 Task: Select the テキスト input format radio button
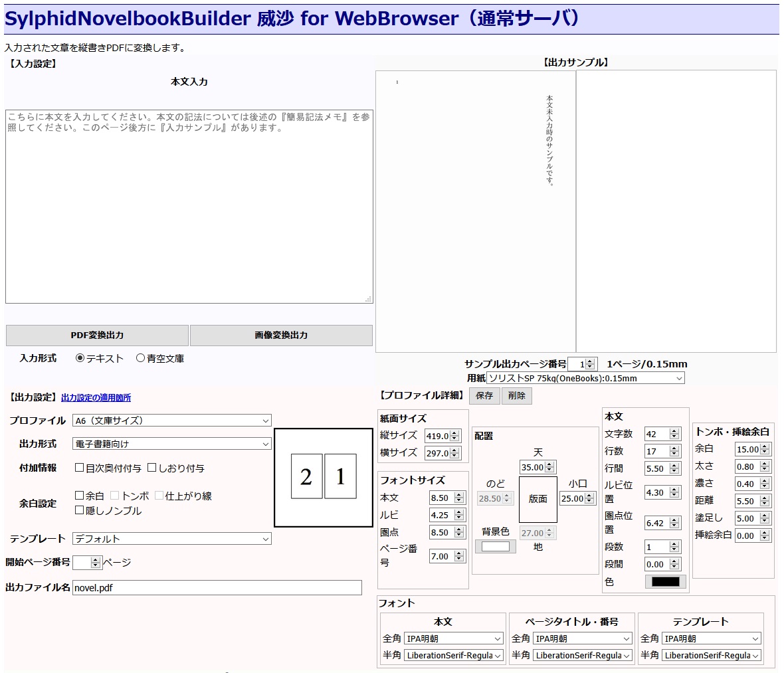80,358
